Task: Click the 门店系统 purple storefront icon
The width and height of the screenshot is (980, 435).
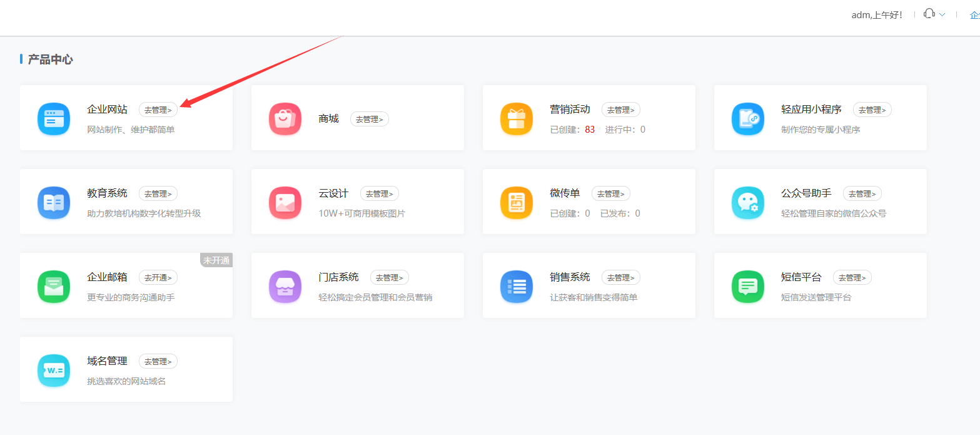Action: 285,287
